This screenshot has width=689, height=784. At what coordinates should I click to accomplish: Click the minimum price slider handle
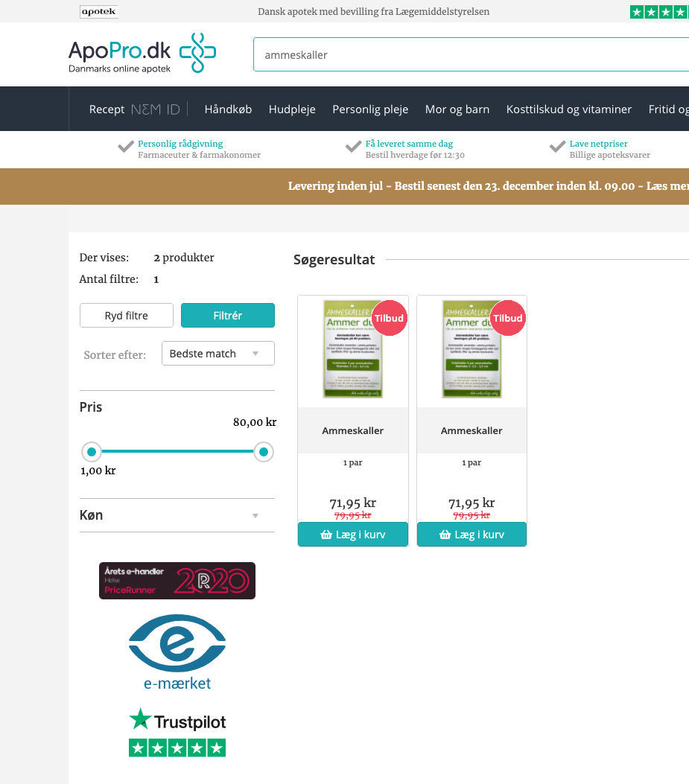click(92, 452)
